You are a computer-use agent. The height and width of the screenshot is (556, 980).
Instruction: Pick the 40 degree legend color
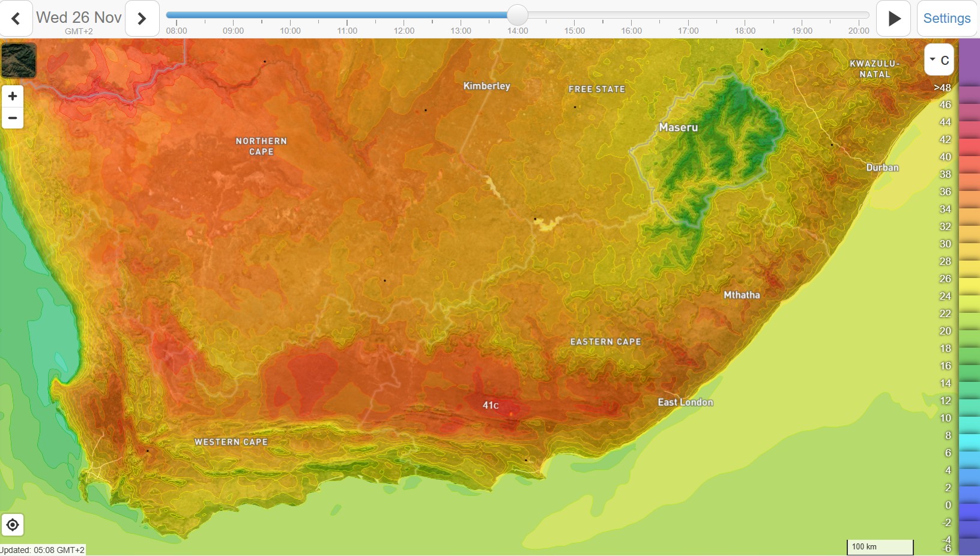(969, 157)
